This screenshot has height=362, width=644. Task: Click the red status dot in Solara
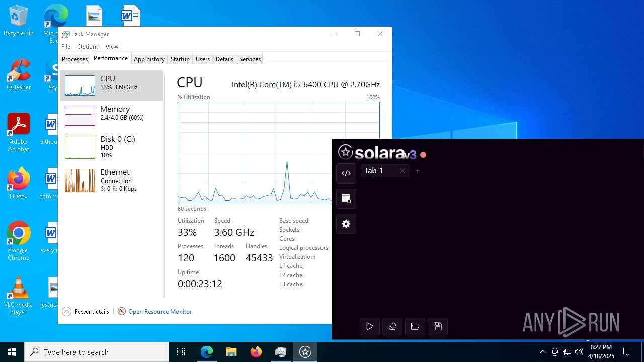pos(423,155)
